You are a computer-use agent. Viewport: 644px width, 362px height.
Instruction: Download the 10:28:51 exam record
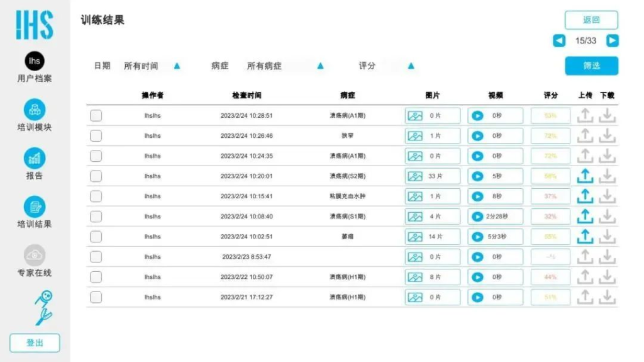pos(607,116)
